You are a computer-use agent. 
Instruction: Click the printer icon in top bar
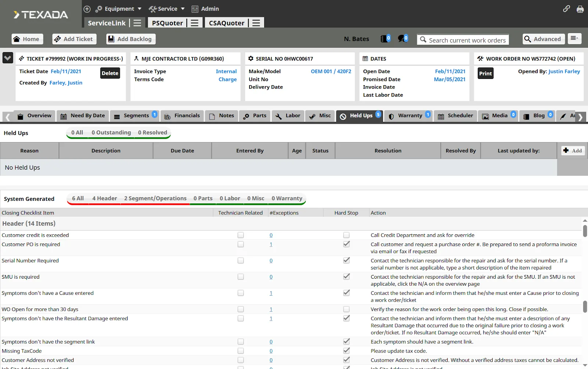click(580, 9)
